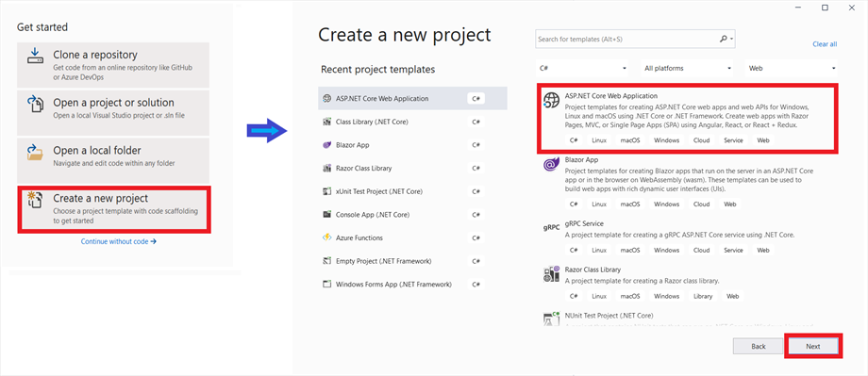Click the search magnifier icon in templates box
The image size is (868, 376).
[x=723, y=40]
